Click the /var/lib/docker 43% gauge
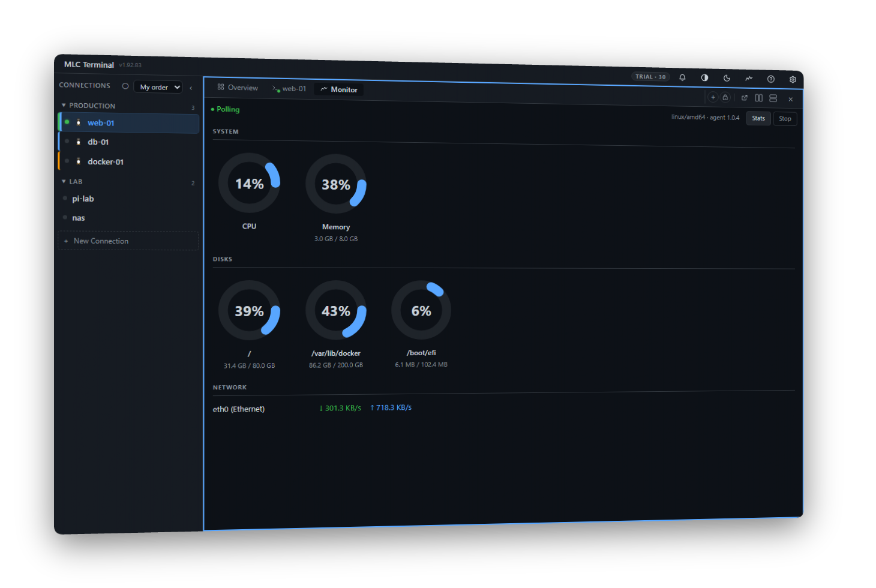Viewport: 876px width, 588px height. point(335,311)
